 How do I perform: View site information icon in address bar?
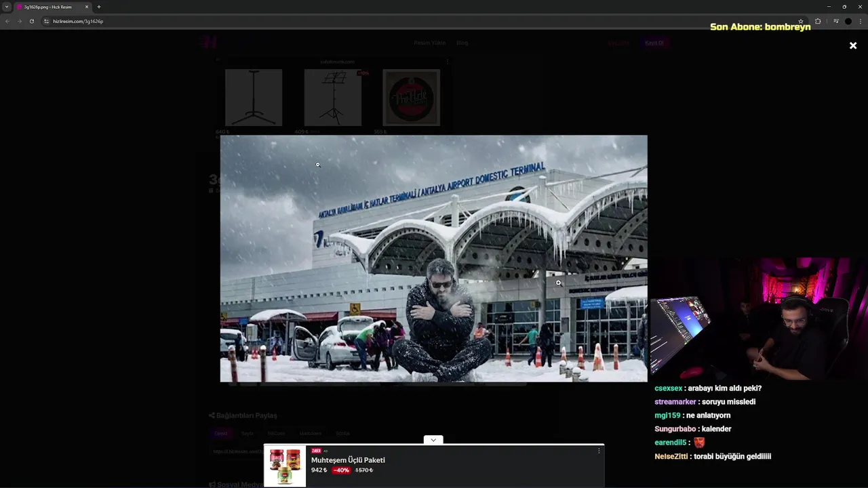click(x=46, y=21)
